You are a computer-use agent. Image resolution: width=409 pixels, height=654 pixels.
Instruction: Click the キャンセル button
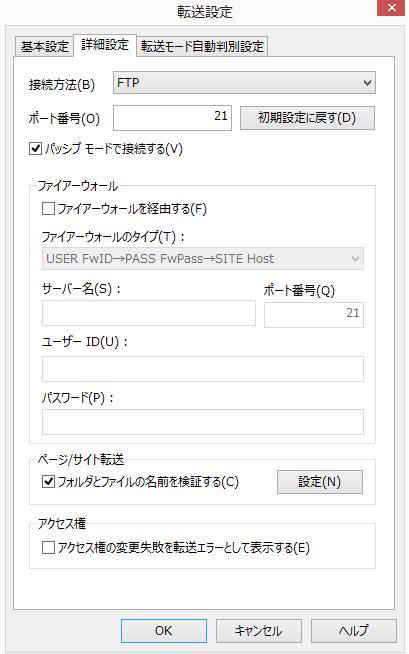258,631
